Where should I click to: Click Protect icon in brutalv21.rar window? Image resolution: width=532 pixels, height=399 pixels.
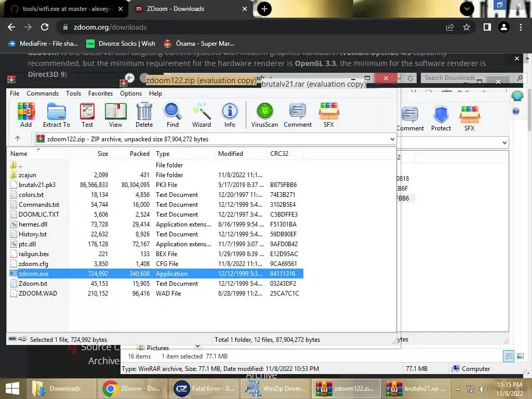click(441, 118)
